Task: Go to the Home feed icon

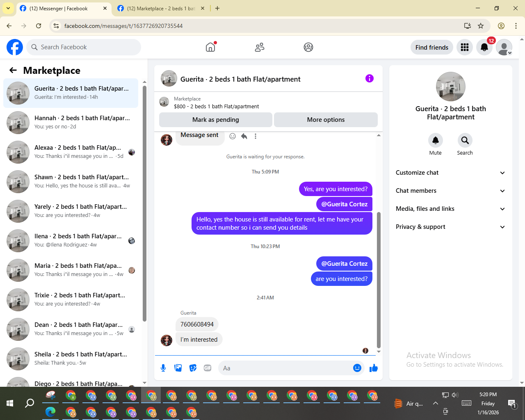Action: click(x=210, y=47)
